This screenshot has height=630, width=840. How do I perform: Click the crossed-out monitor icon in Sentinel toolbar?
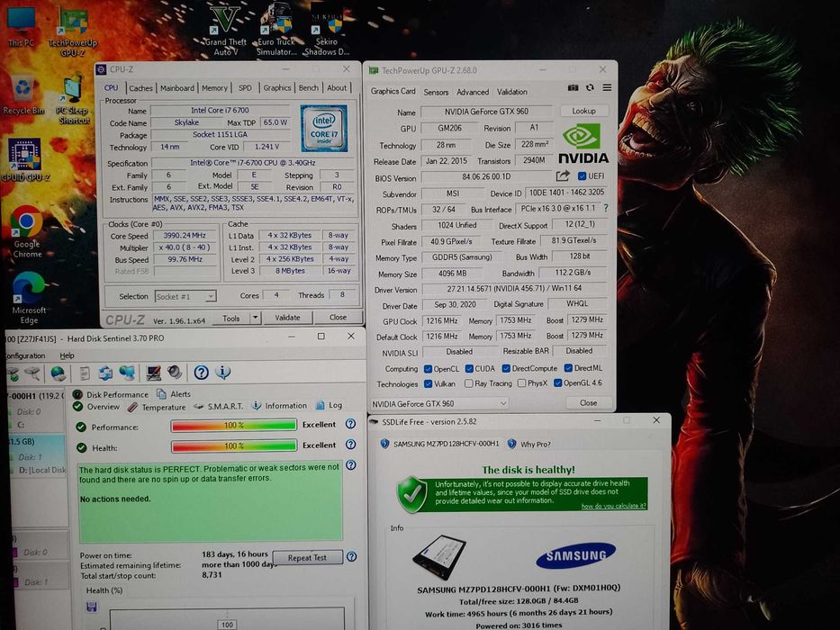coord(154,373)
